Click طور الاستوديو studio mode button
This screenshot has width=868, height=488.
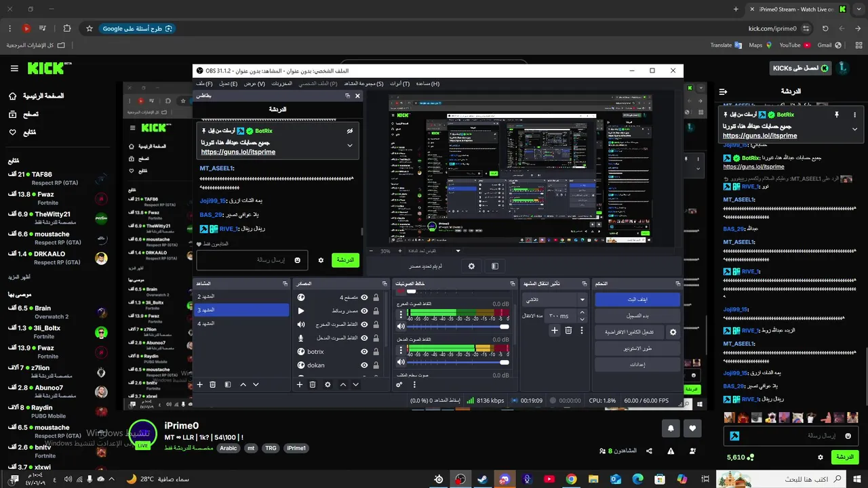(637, 348)
